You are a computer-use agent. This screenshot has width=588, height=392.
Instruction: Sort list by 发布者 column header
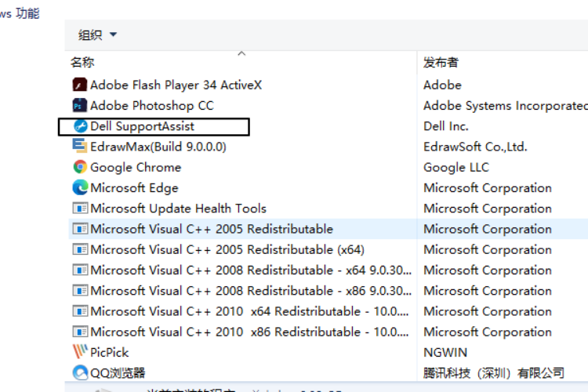point(441,62)
